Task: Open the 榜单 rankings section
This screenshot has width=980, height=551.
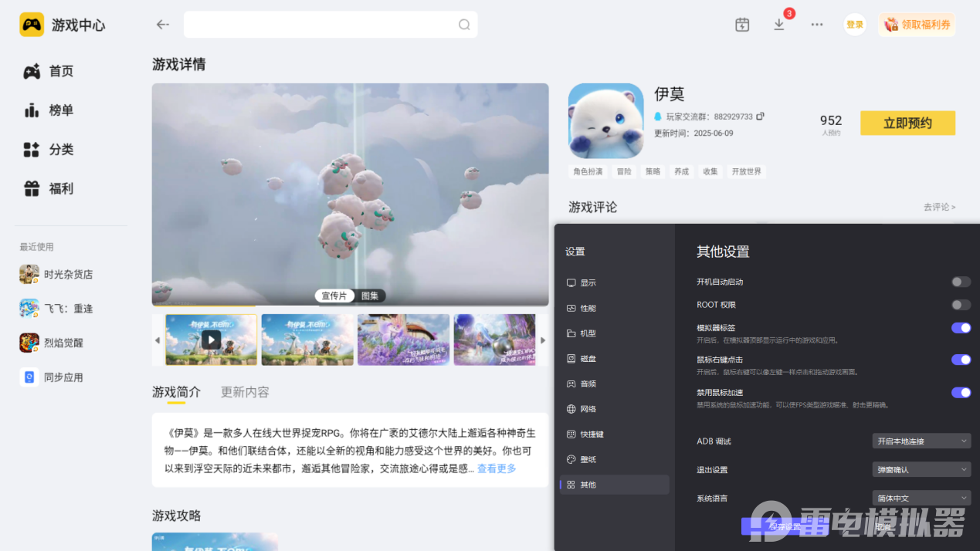Action: pyautogui.click(x=59, y=110)
